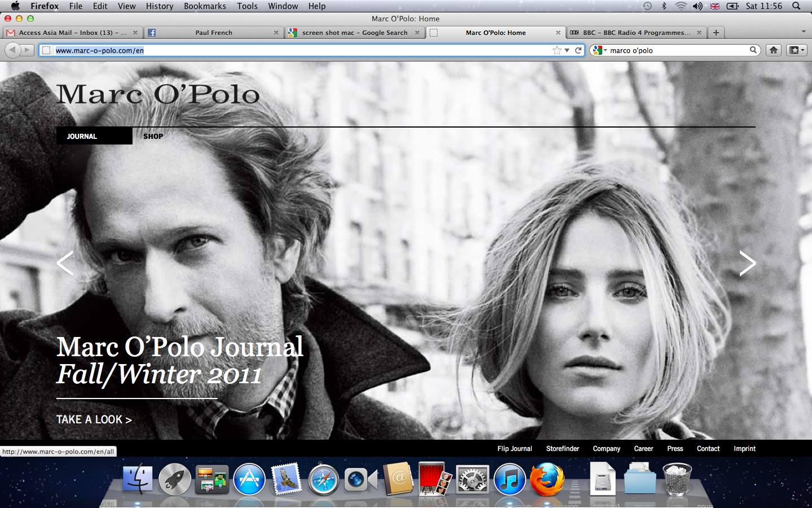Open the Firefox application menu
The image size is (812, 508).
45,6
